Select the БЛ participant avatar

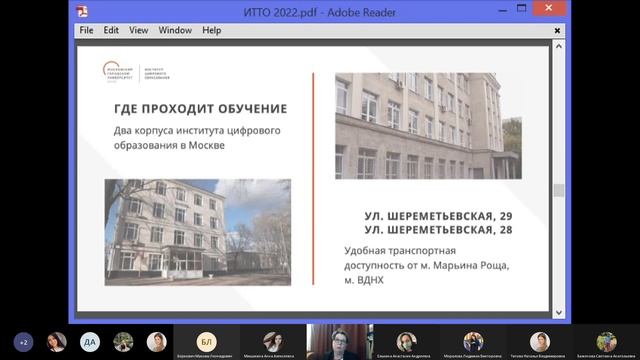[207, 342]
